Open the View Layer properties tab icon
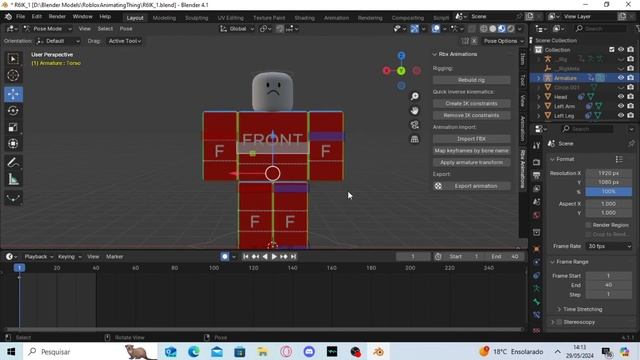640x360 pixels. pos(537,189)
